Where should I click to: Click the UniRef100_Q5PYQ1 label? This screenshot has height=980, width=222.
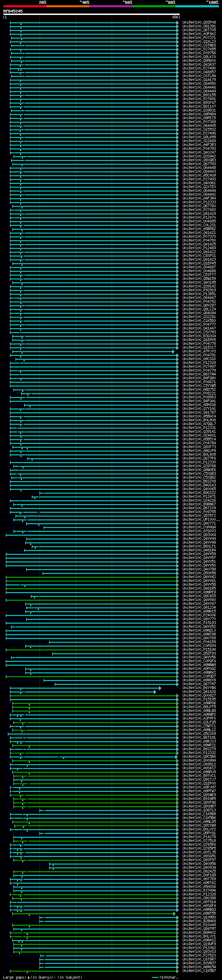pyautogui.click(x=199, y=833)
